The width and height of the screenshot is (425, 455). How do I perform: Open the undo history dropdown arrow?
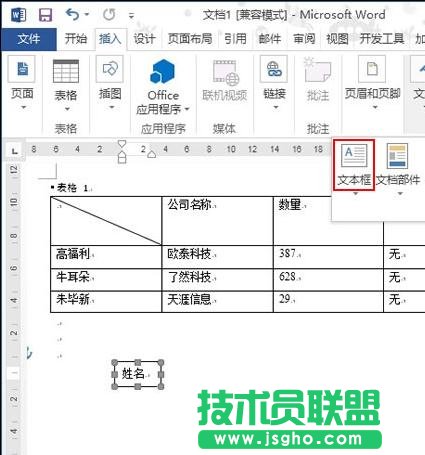coord(87,14)
